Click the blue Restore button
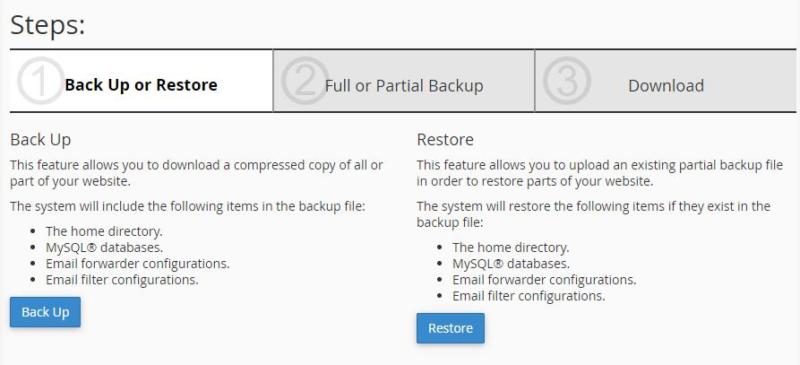Viewport: 800px width, 365px height. coord(451,328)
